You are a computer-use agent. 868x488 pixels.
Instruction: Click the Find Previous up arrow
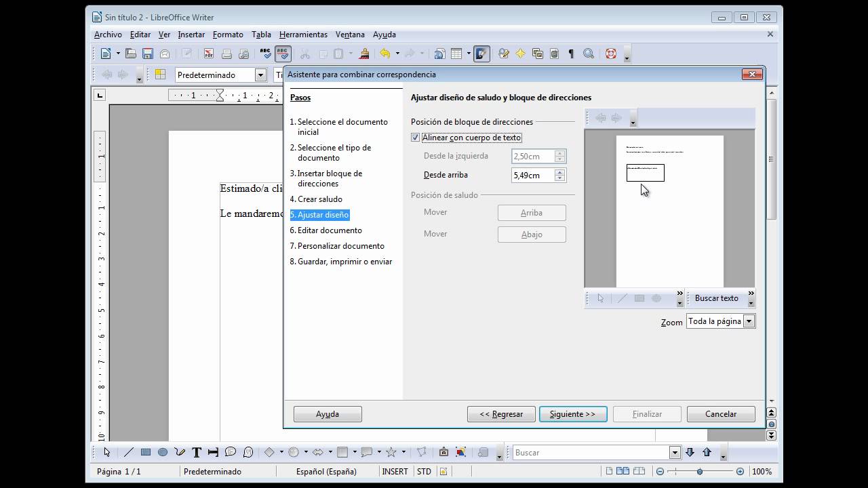click(x=707, y=452)
